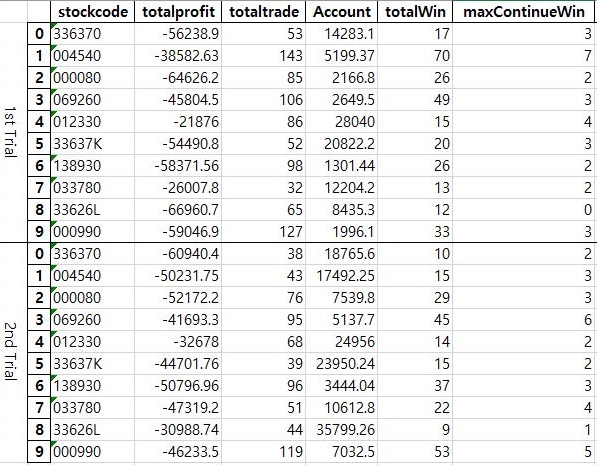Viewport: 597px width, 465px height.
Task: Click Account cell 14283.1
Action: coord(342,34)
